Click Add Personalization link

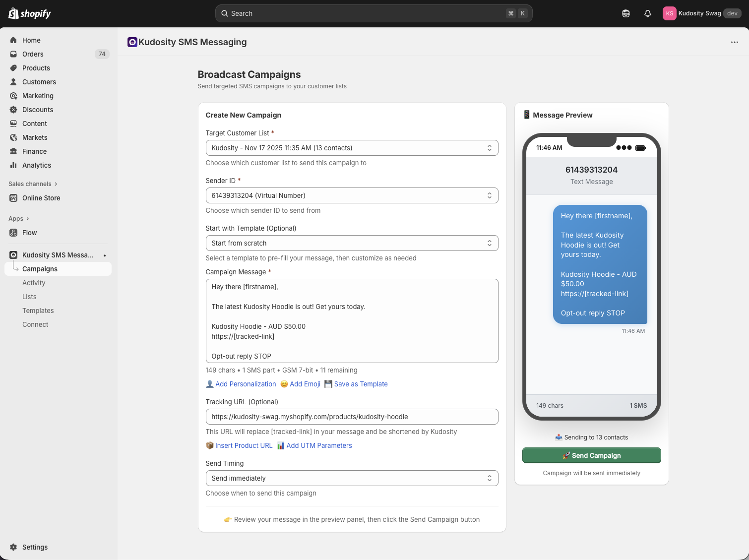241,384
